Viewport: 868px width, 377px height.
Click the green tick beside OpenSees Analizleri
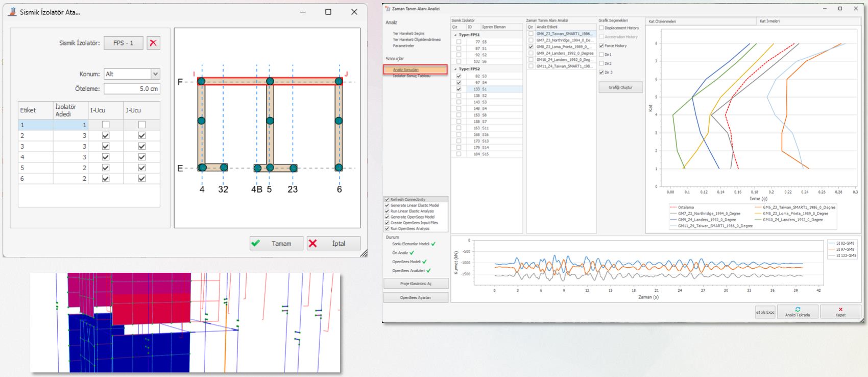point(428,271)
